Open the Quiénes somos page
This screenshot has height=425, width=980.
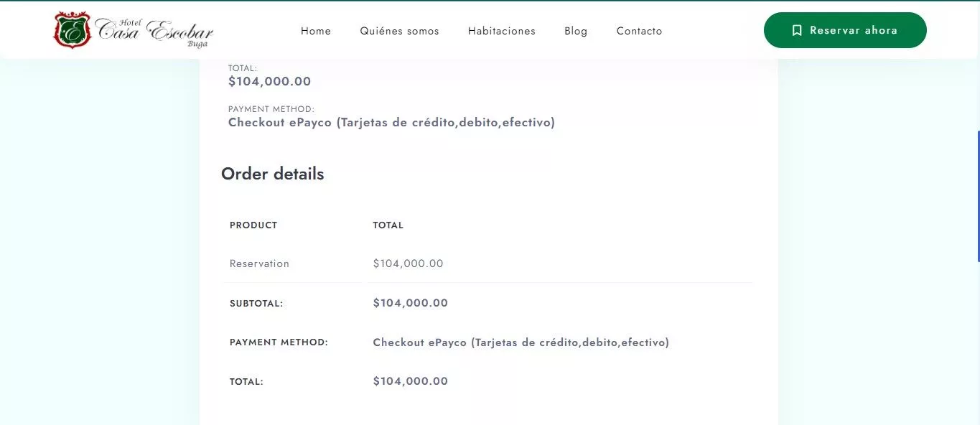pyautogui.click(x=399, y=31)
